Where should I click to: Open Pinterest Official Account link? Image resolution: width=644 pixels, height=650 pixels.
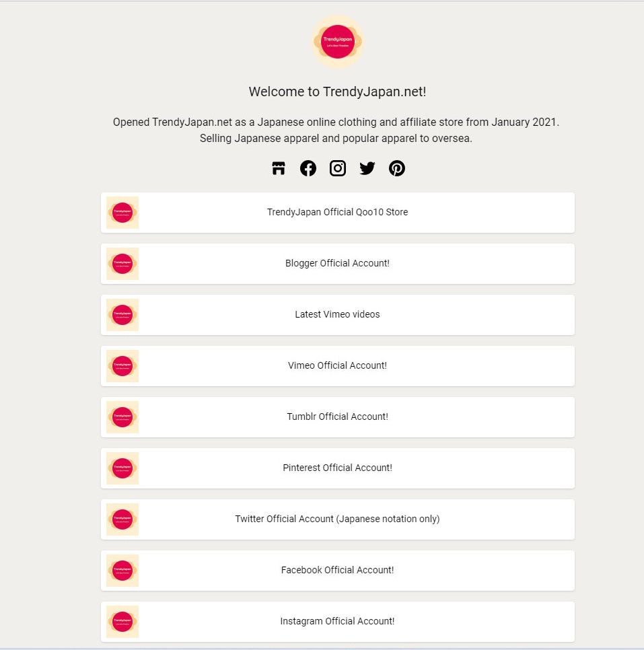point(337,468)
